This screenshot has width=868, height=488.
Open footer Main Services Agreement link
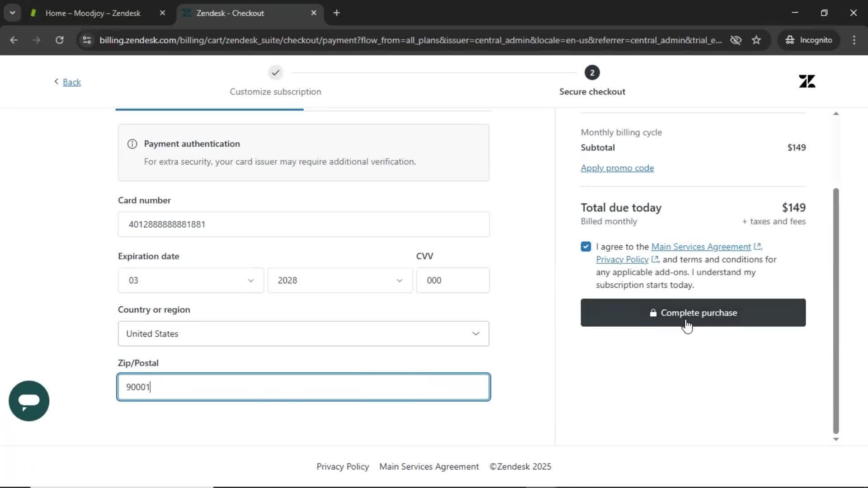(x=429, y=466)
